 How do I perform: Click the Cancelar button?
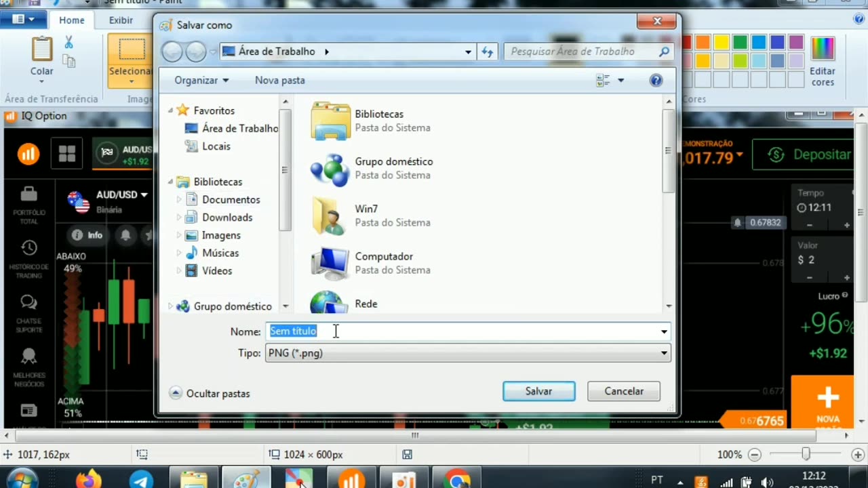[624, 391]
